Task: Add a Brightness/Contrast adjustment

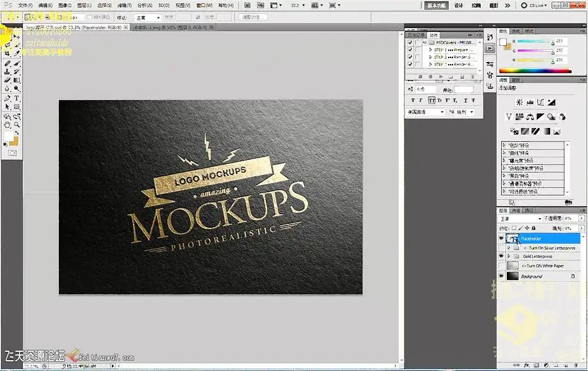Action: coord(519,102)
